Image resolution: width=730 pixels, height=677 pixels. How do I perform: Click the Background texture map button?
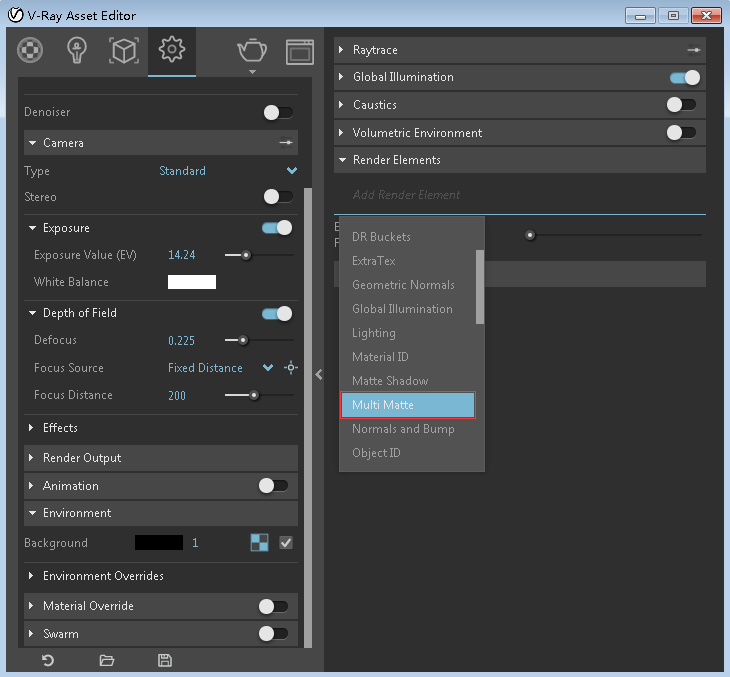[x=259, y=543]
